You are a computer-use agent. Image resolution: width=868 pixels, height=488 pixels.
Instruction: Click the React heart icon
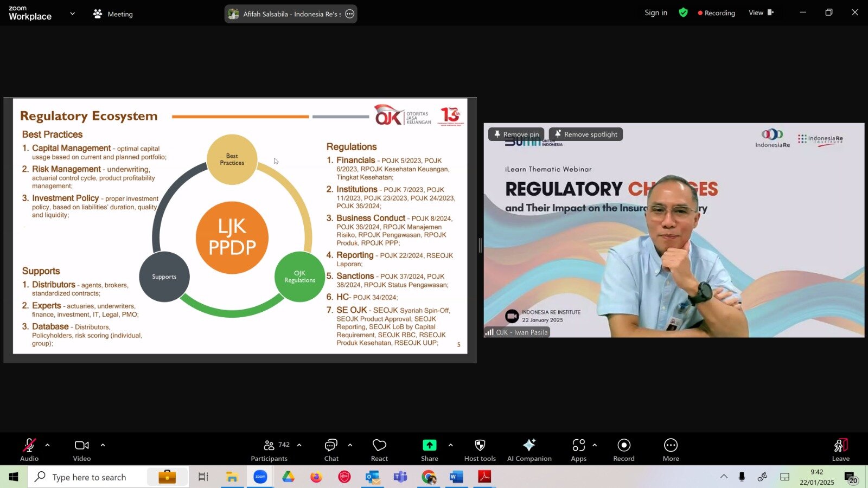(379, 450)
